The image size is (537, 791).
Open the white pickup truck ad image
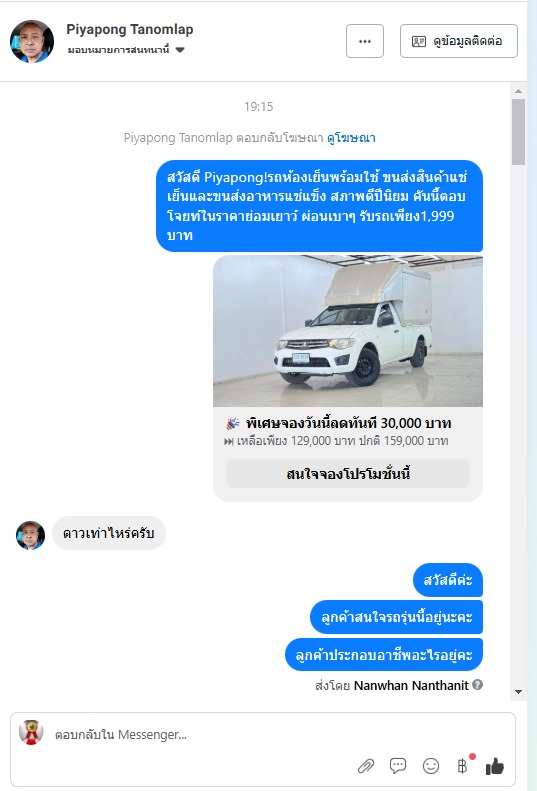click(348, 331)
